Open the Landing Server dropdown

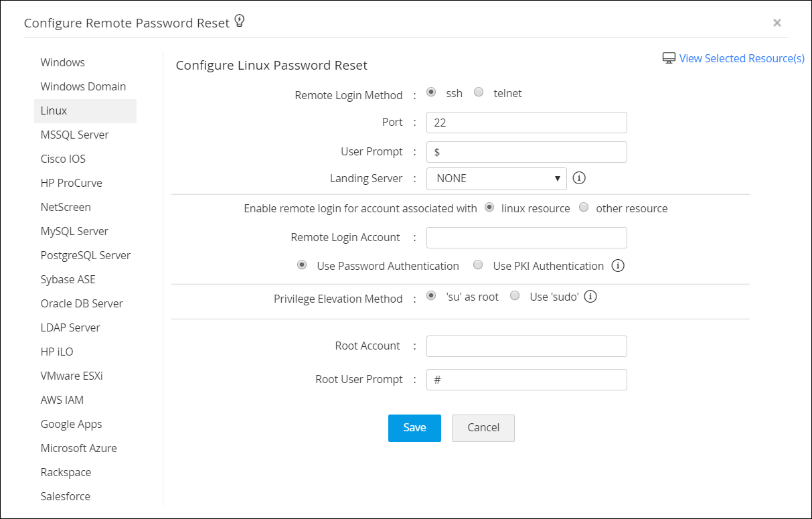[497, 179]
